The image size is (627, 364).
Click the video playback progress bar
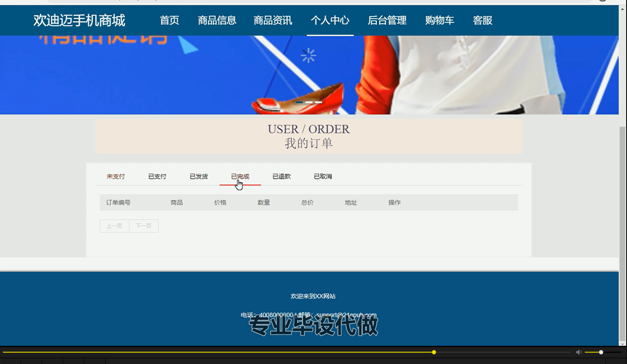pos(290,352)
